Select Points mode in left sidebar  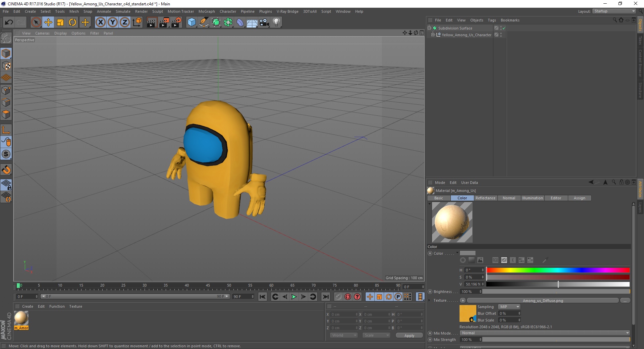6,90
